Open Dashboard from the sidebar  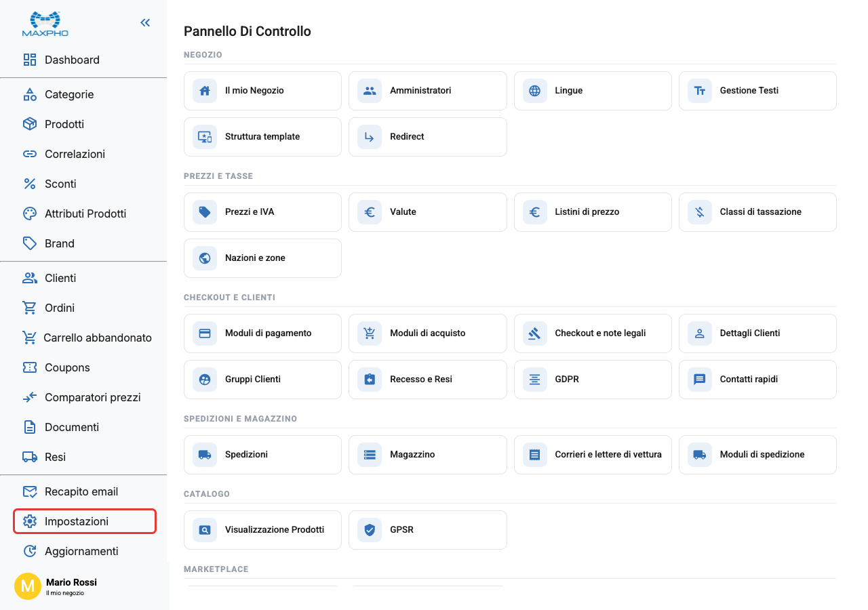coord(83,60)
